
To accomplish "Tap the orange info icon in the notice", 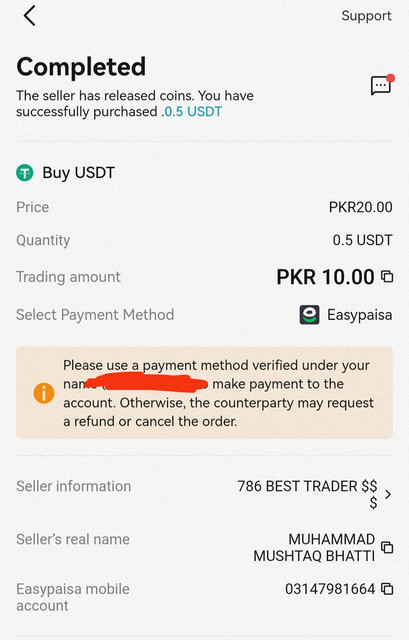I will click(44, 393).
